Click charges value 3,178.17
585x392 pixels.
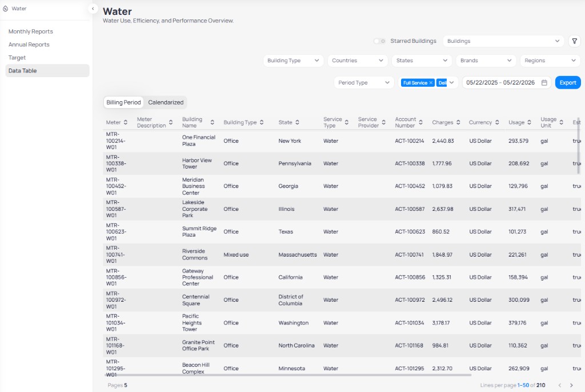(x=441, y=323)
